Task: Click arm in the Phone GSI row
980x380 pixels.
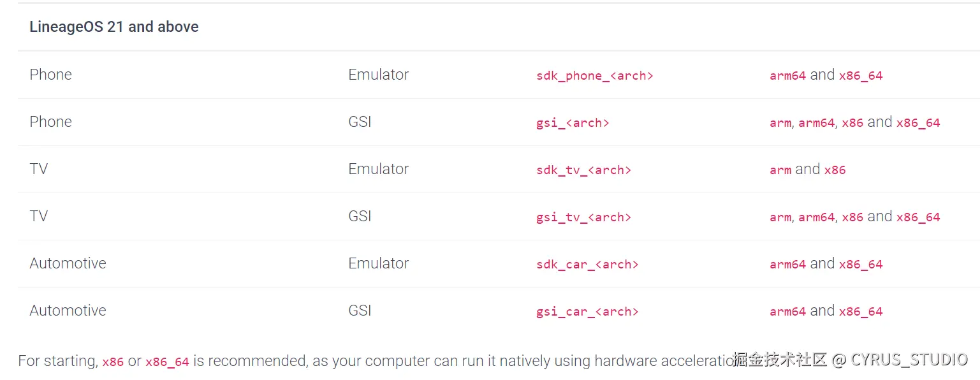Action: click(x=780, y=123)
